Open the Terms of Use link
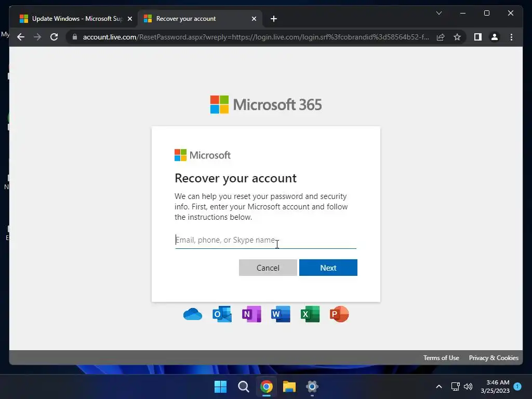 point(441,358)
